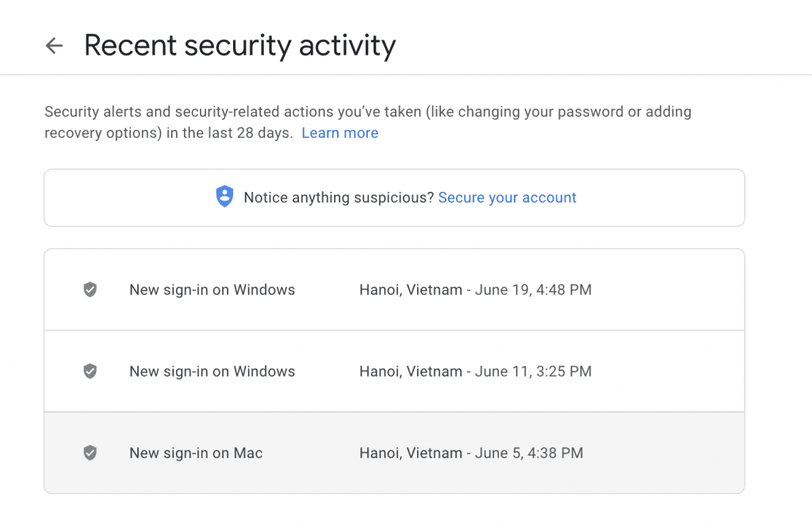Click "Hanoi, Vietnam" in the Mac sign-in row
This screenshot has height=528, width=812.
411,453
